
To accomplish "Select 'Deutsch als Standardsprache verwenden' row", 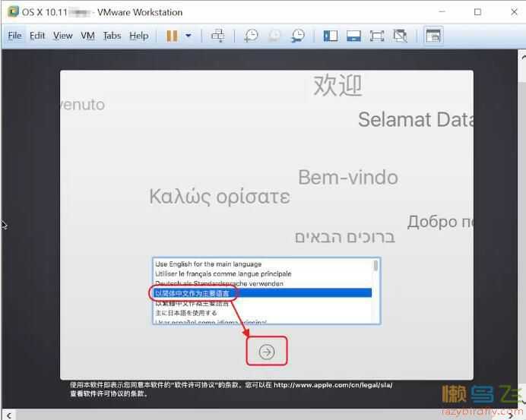I will pos(263,283).
